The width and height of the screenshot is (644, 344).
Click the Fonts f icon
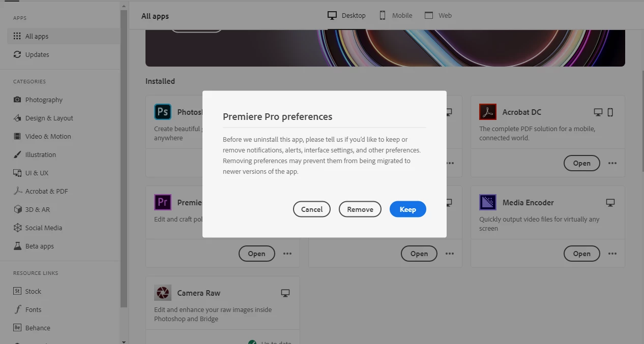[x=17, y=309]
